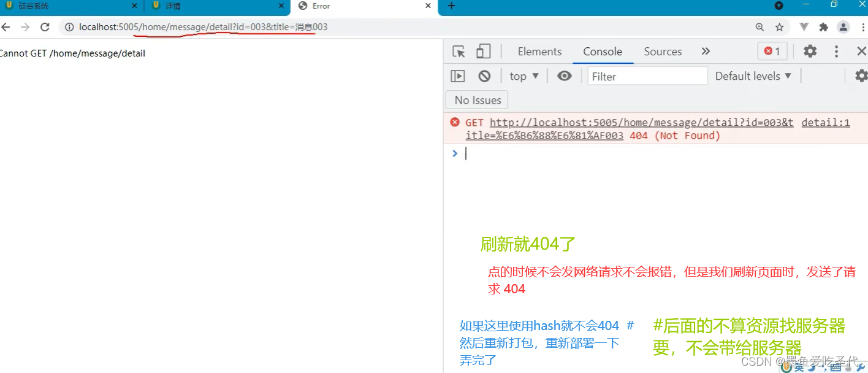Close the Error browser tab
Image resolution: width=868 pixels, height=373 pixels.
click(429, 6)
